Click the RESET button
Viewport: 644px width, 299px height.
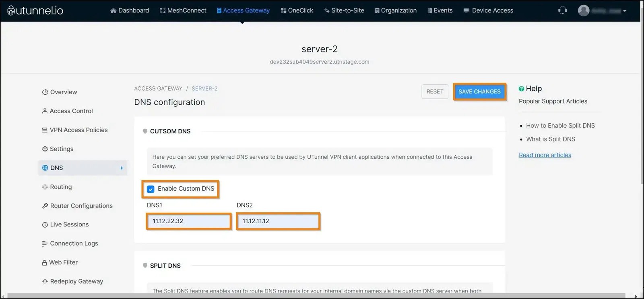click(x=435, y=91)
